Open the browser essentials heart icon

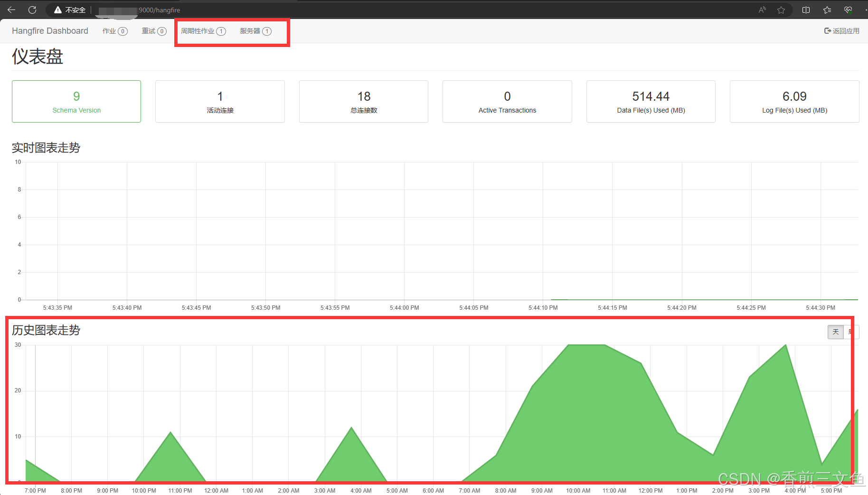point(848,10)
